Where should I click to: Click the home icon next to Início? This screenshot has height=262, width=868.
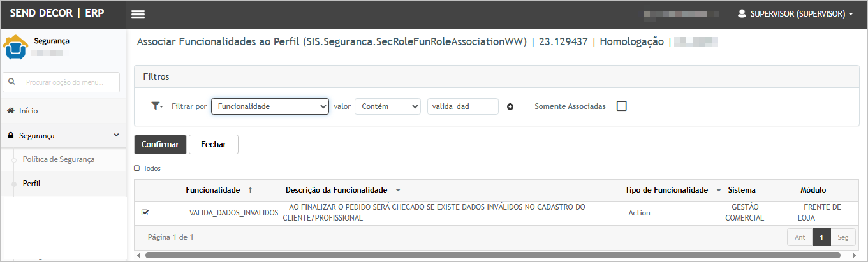coord(11,111)
